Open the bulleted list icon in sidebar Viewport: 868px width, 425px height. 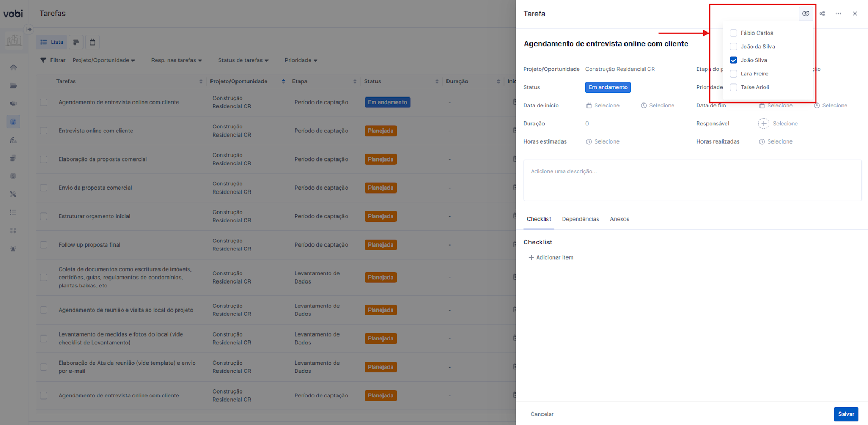[x=14, y=212]
